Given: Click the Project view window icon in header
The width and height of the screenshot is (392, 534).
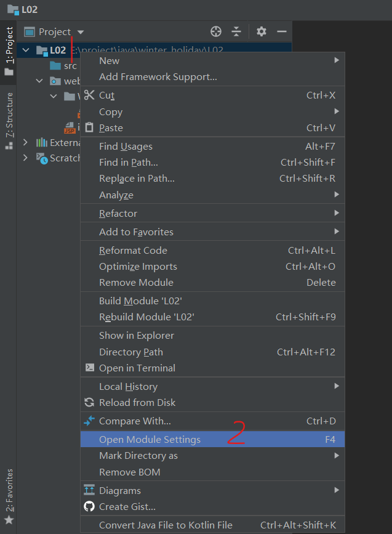Looking at the screenshot, I should pyautogui.click(x=30, y=31).
